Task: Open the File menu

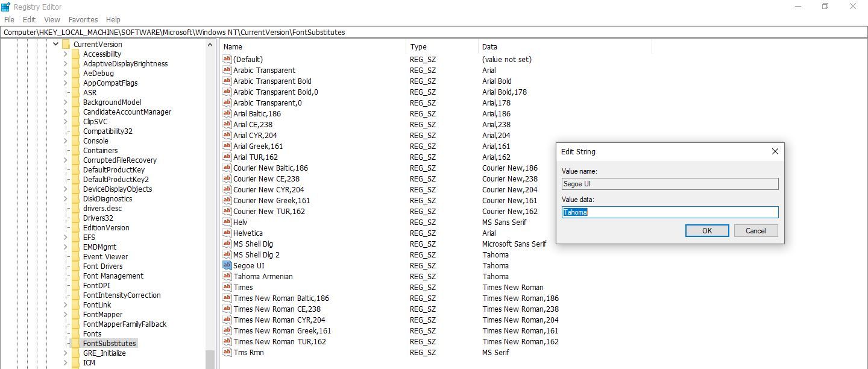Action: pyautogui.click(x=9, y=19)
